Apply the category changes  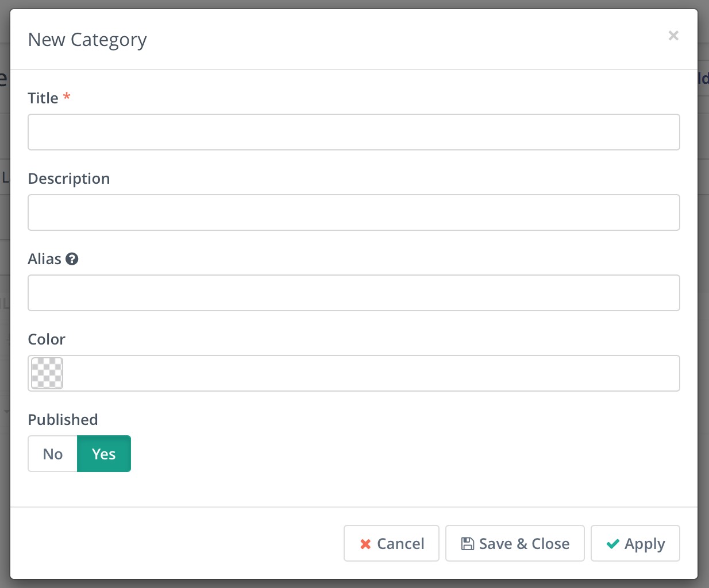click(635, 543)
